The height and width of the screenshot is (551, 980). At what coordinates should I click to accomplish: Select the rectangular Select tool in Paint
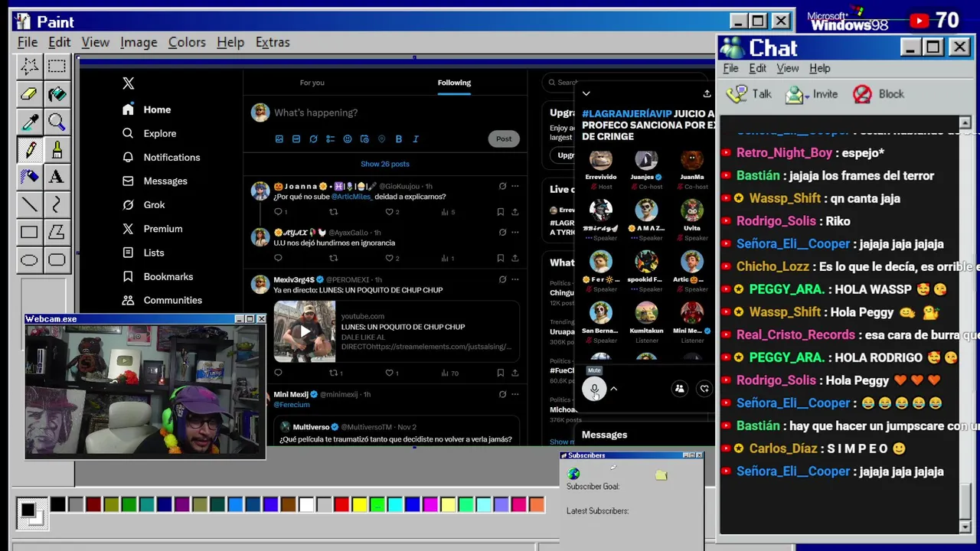pos(57,66)
